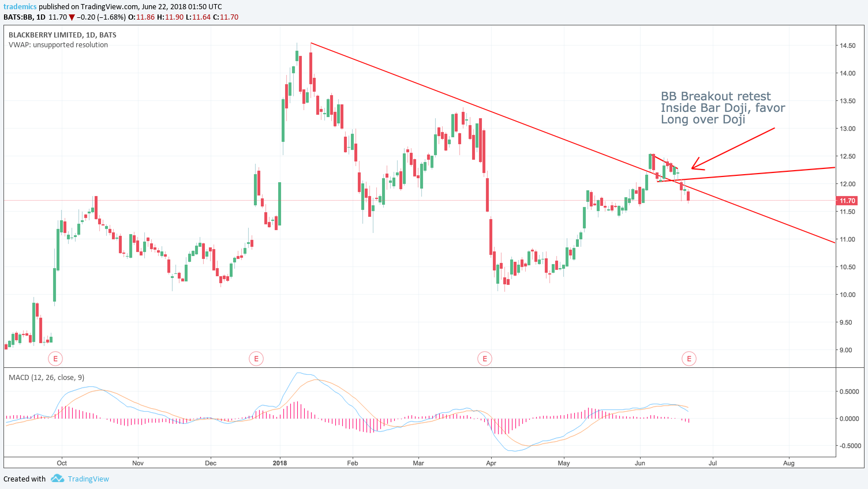Click the O:11.86 open value in header
Image resolution: width=868 pixels, height=489 pixels.
click(141, 17)
